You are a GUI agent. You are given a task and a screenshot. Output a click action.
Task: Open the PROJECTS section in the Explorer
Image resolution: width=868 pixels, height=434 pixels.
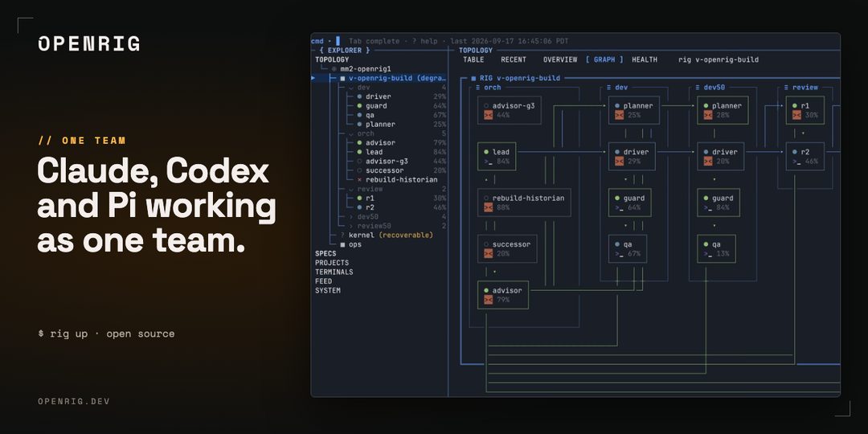(332, 263)
